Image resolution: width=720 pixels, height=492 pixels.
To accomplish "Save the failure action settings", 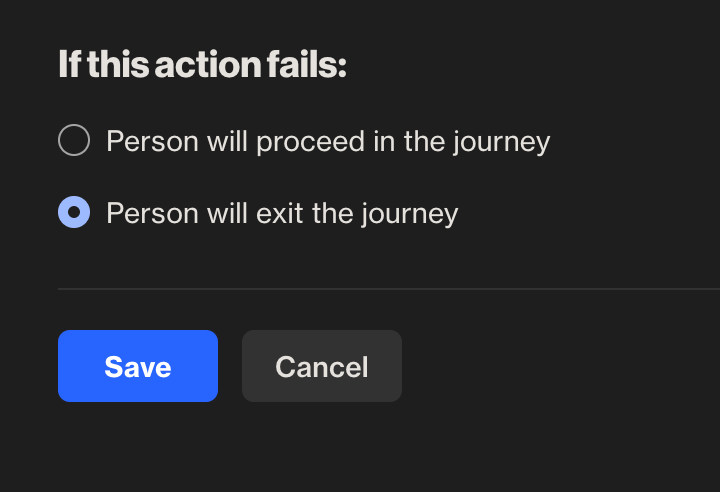I will click(x=138, y=366).
